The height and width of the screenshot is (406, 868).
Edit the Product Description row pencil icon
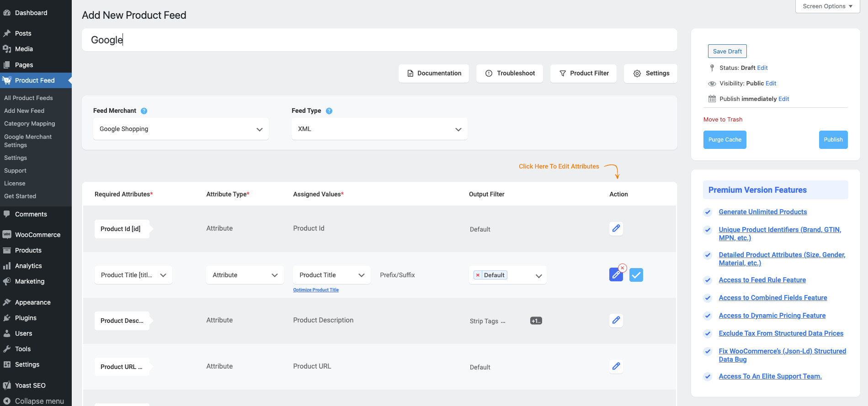[x=616, y=320]
